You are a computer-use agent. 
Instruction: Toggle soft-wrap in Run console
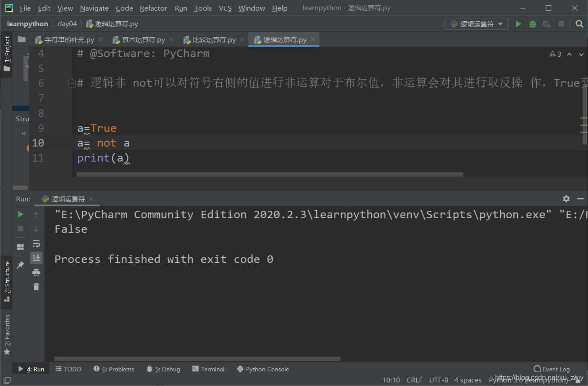36,243
